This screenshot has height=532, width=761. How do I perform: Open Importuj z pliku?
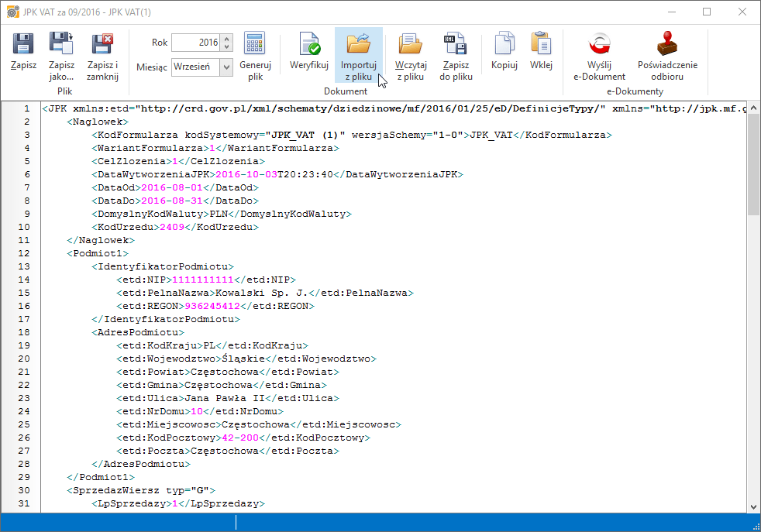358,45
